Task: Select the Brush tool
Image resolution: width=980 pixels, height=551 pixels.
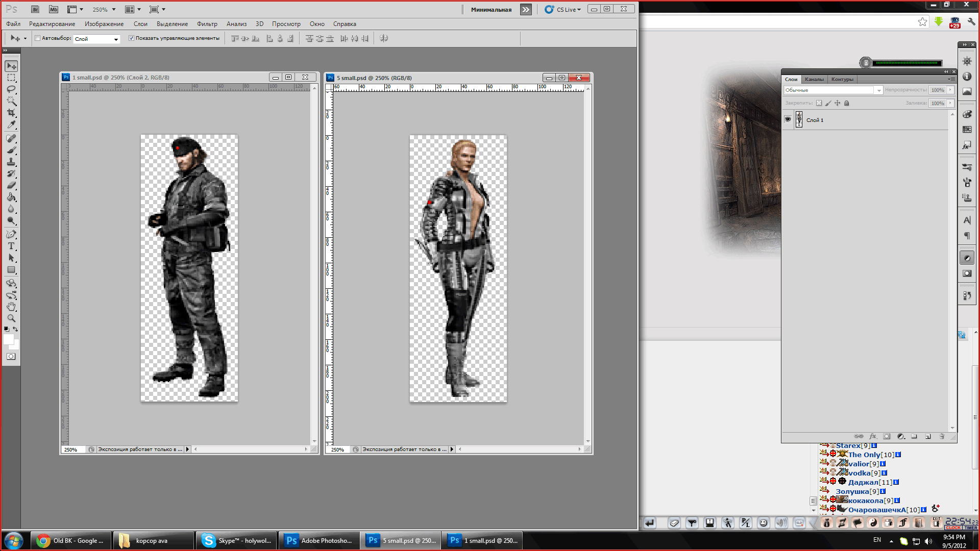Action: click(11, 150)
